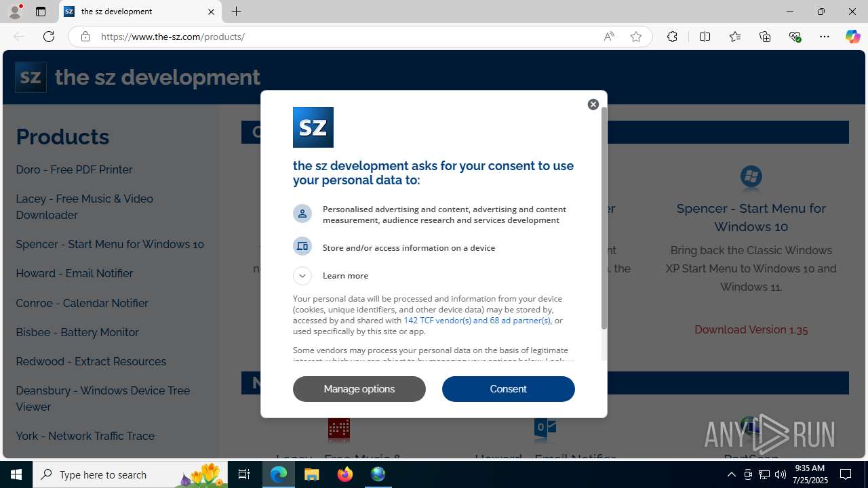Open Conroe - Calendar Notifier link
Screen dimensions: 868x488
tap(82, 303)
